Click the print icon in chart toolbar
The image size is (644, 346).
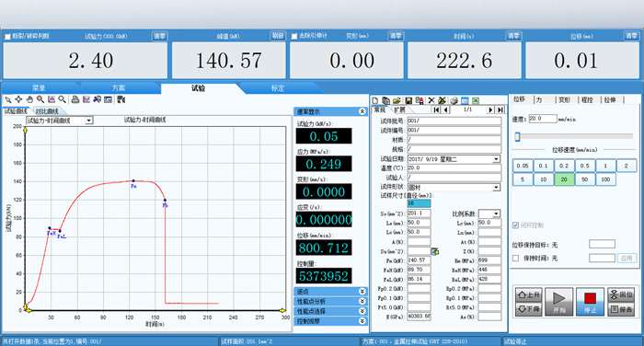coord(75,99)
